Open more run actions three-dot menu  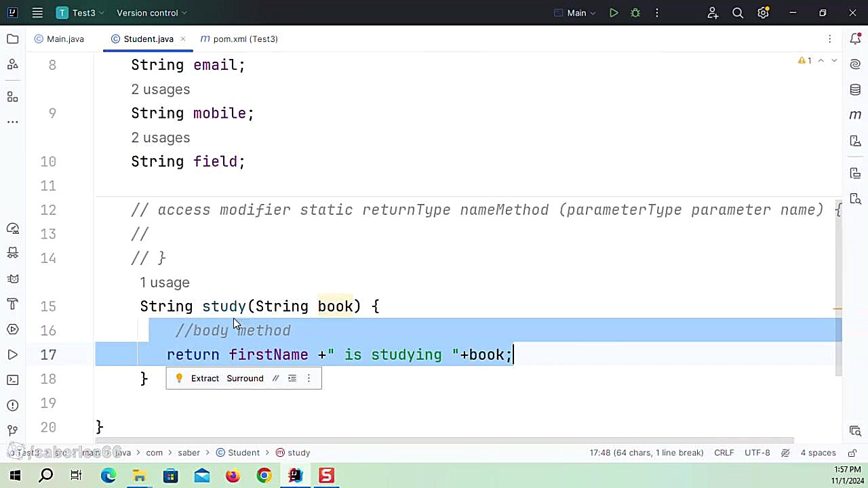pyautogui.click(x=656, y=13)
